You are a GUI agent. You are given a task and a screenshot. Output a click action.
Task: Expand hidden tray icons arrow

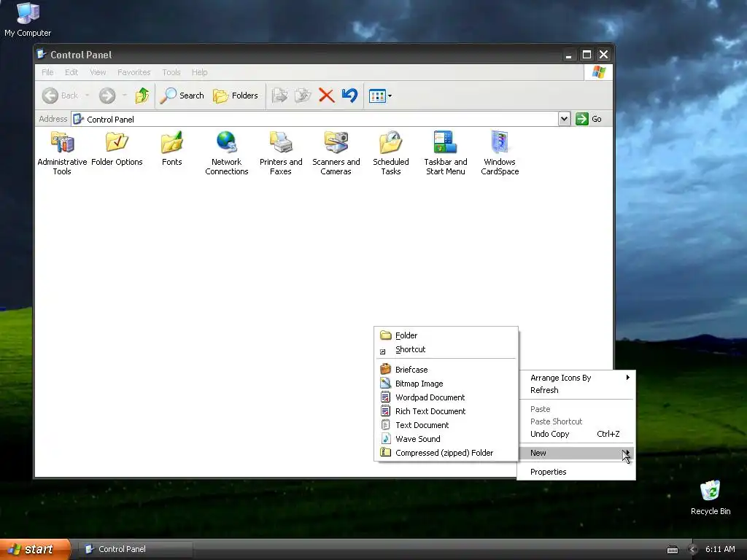click(693, 550)
